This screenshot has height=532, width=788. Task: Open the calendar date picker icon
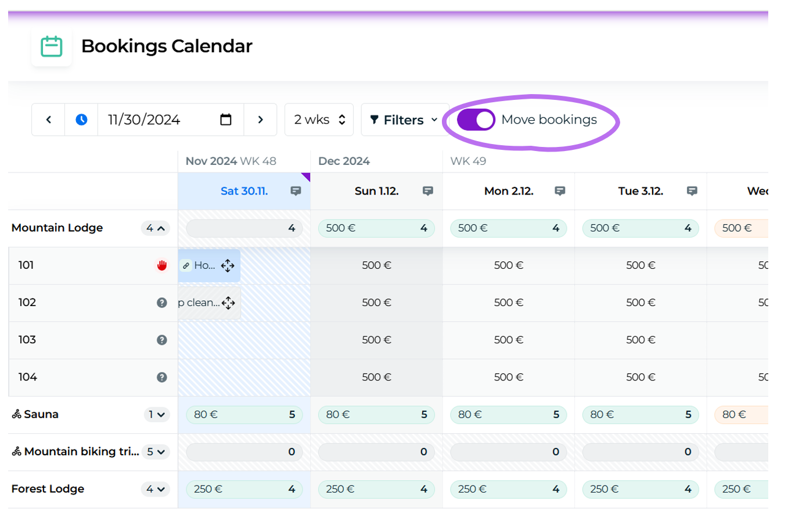click(x=226, y=120)
